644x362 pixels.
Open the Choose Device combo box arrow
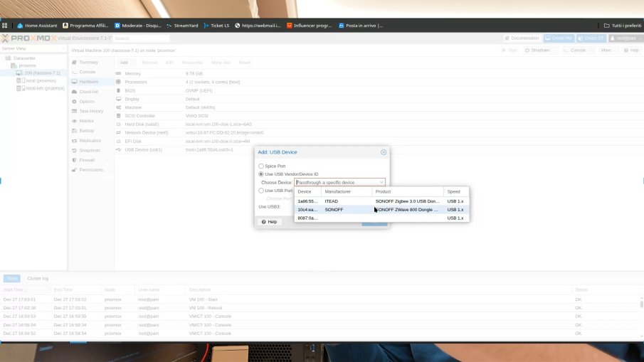coord(381,183)
